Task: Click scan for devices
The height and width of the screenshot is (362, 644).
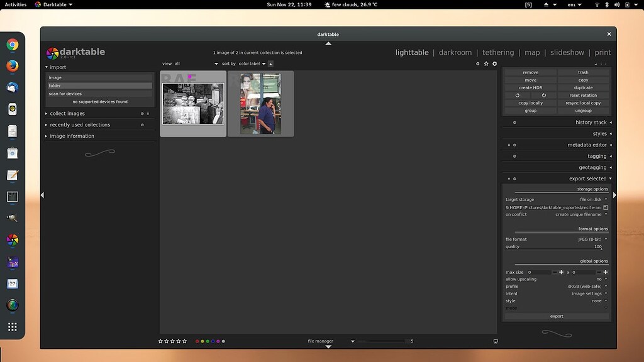Action: click(100, 94)
